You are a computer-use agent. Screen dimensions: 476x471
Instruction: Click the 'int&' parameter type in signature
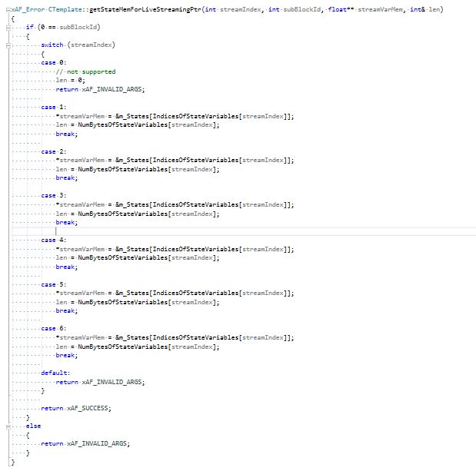[x=418, y=10]
